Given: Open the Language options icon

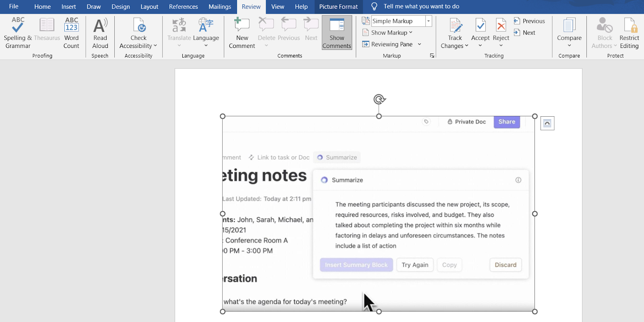Looking at the screenshot, I should (206, 25).
